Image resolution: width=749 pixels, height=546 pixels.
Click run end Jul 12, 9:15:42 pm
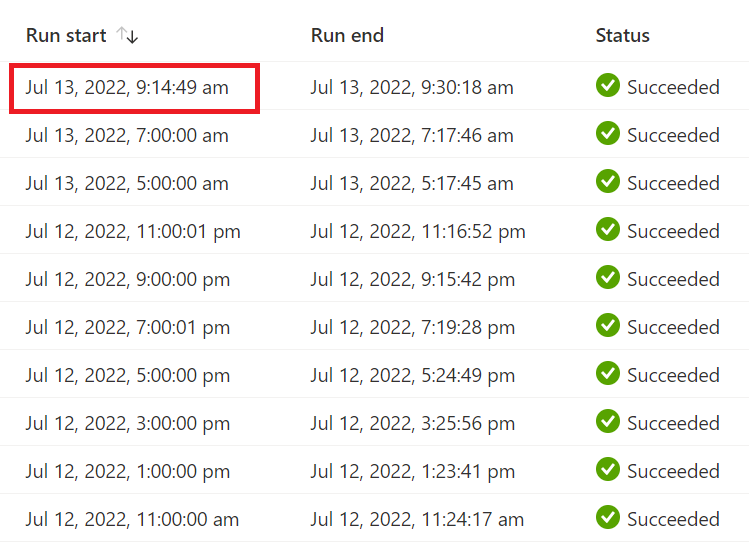pyautogui.click(x=413, y=279)
